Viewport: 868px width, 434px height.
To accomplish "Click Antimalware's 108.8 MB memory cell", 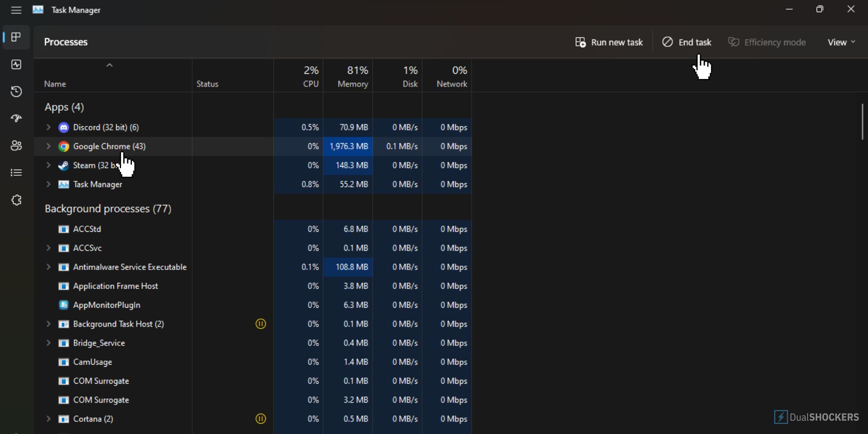I will click(x=348, y=267).
